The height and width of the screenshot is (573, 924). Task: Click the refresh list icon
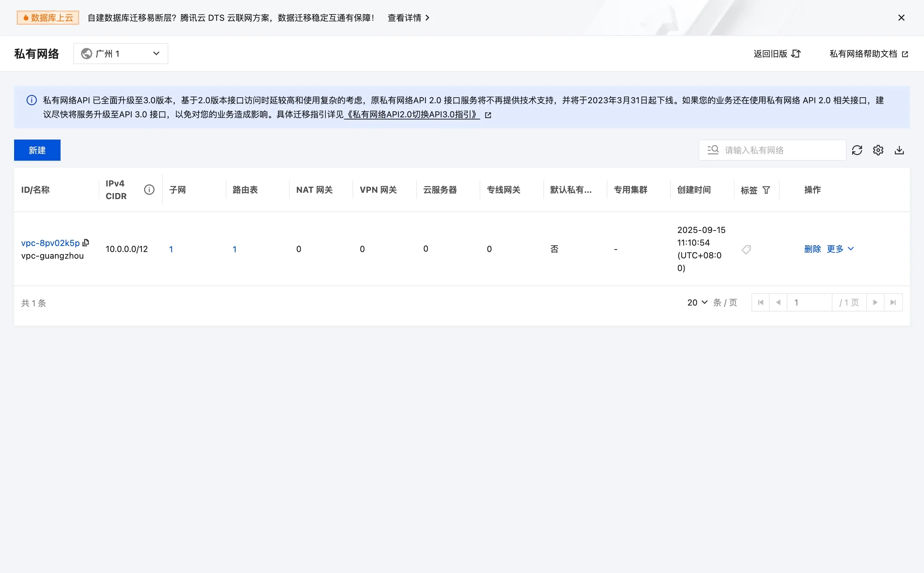pos(857,150)
